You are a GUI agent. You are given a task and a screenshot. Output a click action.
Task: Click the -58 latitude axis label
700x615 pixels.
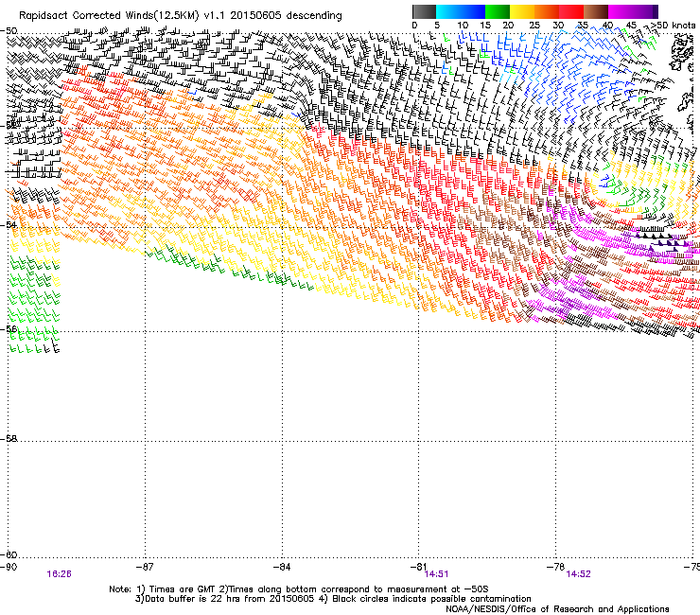click(x=9, y=439)
